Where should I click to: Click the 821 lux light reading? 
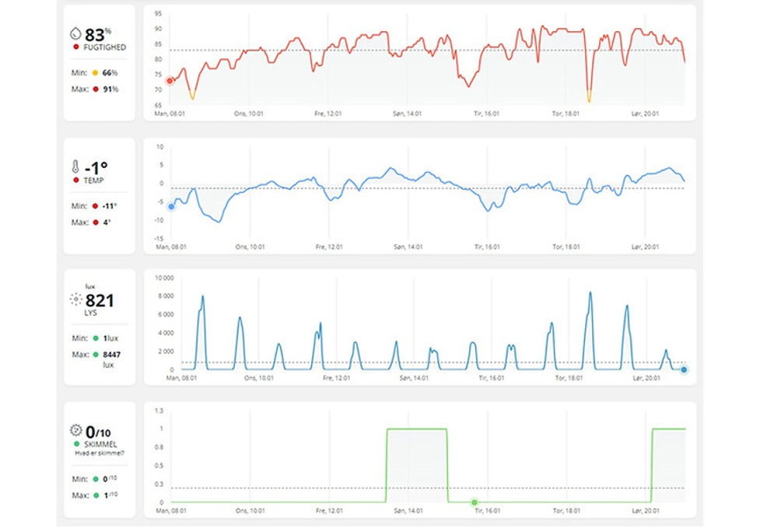tap(100, 300)
